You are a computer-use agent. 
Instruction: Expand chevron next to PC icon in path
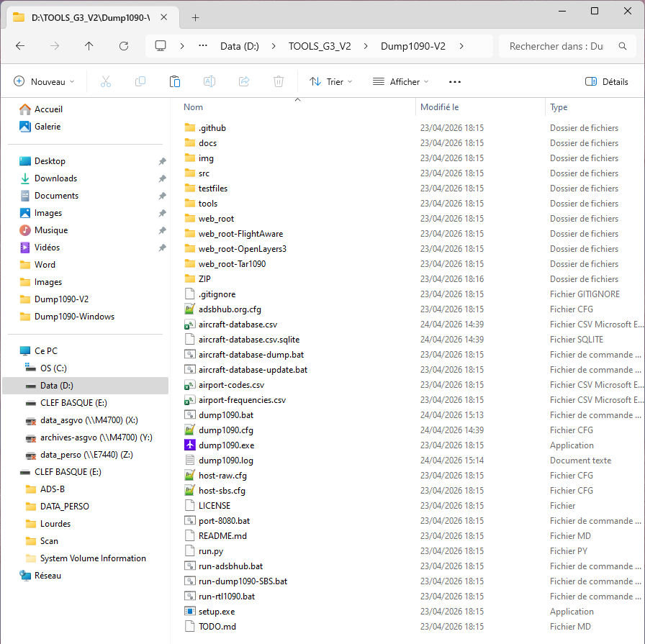coord(182,46)
